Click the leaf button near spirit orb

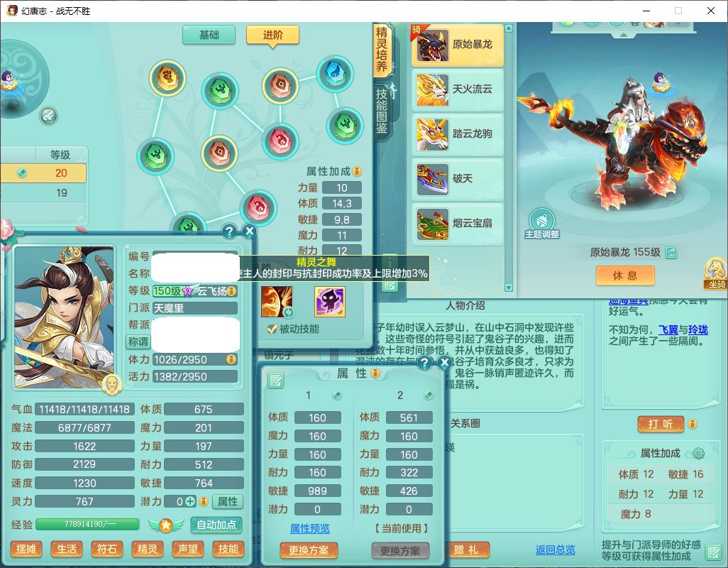(48, 115)
